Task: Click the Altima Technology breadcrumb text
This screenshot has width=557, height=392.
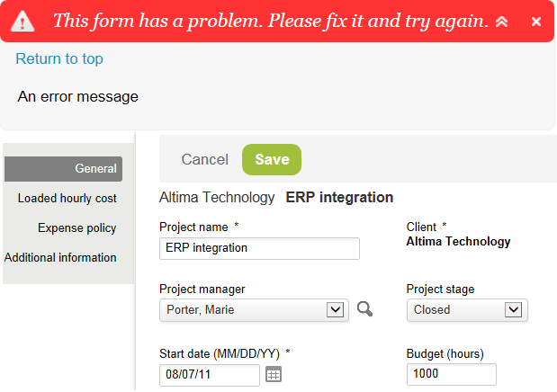Action: [217, 197]
